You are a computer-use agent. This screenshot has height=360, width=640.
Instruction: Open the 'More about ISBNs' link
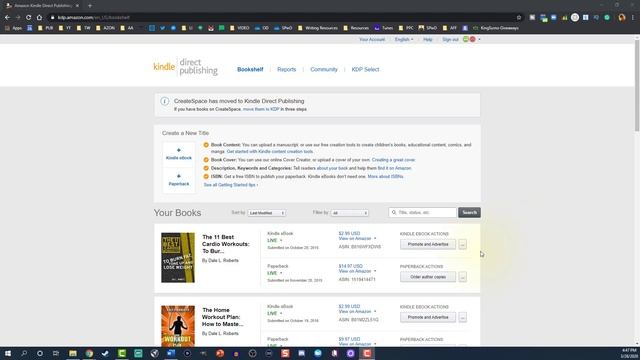pos(385,177)
